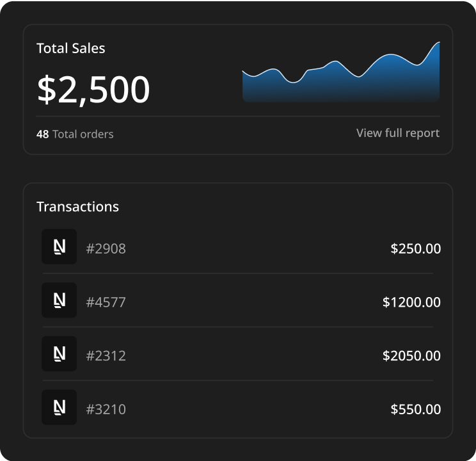The image size is (476, 461).
Task: Select transaction number #3210
Action: tap(106, 408)
